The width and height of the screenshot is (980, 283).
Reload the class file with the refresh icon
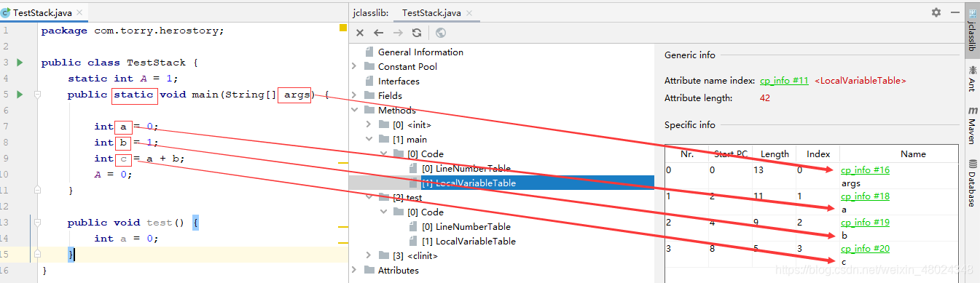[417, 33]
